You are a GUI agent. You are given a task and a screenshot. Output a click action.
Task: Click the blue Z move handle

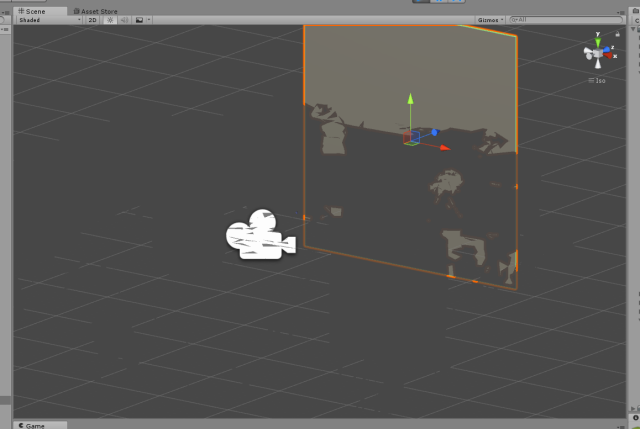[435, 132]
